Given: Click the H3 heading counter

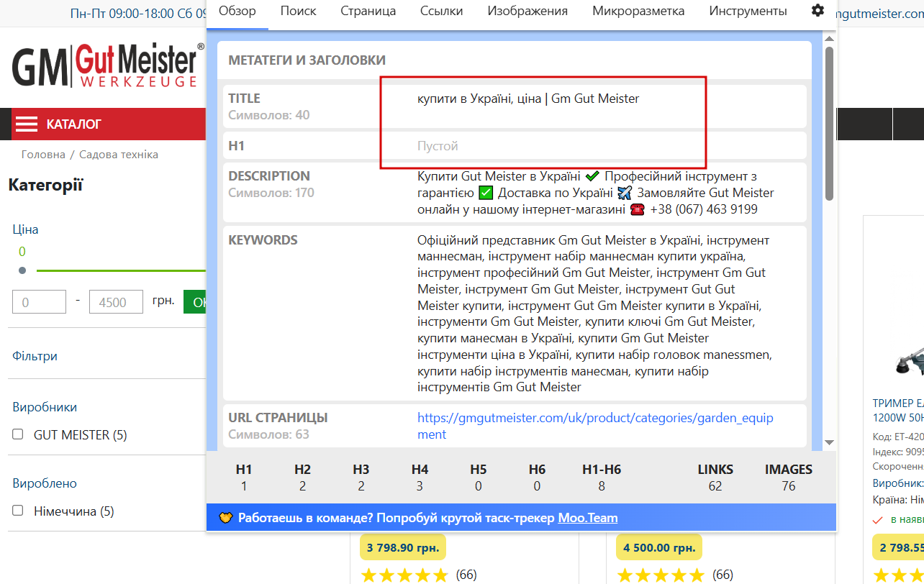Looking at the screenshot, I should [x=361, y=478].
